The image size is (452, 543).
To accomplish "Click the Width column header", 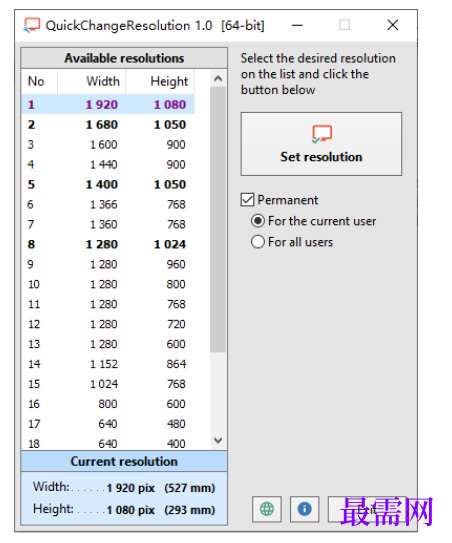I will point(91,81).
